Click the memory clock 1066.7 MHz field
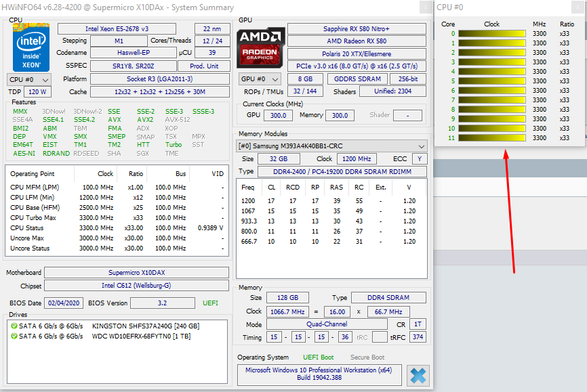The width and height of the screenshot is (587, 392). 287,311
